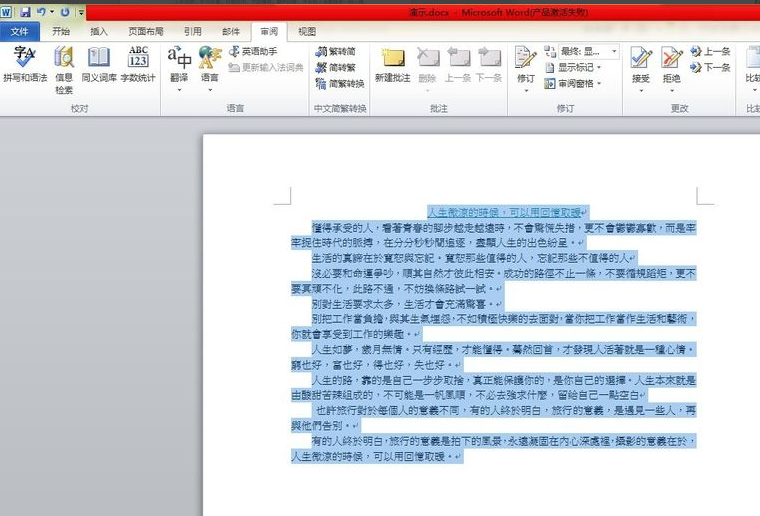Click the paragraph starting 懂得承受的人
The height and width of the screenshot is (516, 760).
[x=493, y=235]
